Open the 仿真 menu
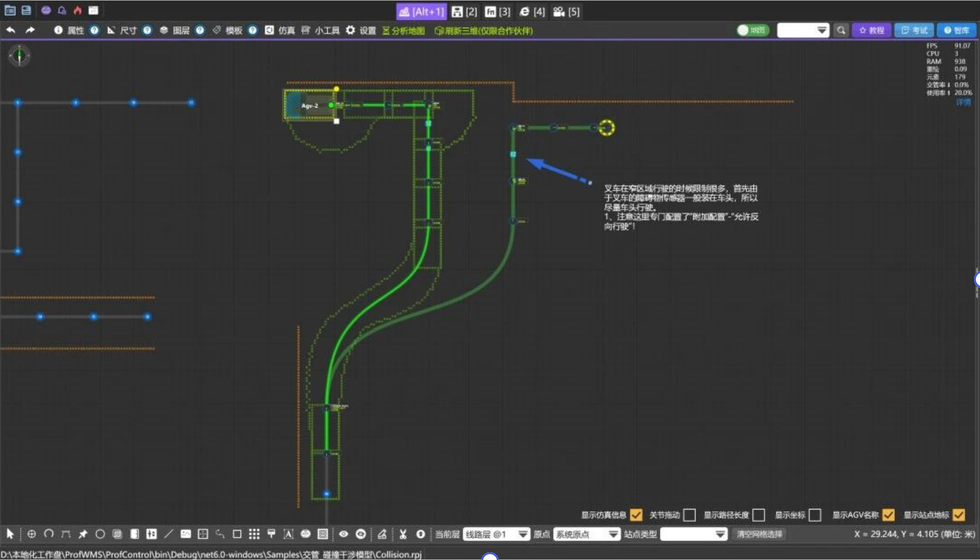980x560 pixels. click(280, 30)
